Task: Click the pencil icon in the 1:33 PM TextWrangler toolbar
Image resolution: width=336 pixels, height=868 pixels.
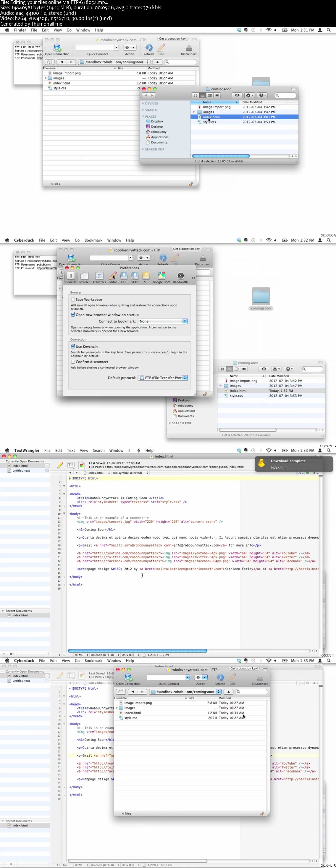Action: click(x=60, y=465)
